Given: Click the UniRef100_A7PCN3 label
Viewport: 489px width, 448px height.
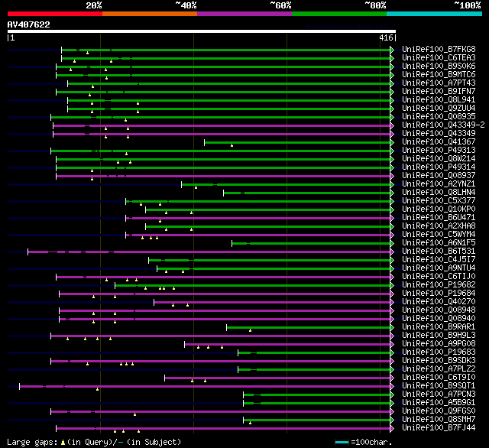Looking at the screenshot, I should 439,394.
